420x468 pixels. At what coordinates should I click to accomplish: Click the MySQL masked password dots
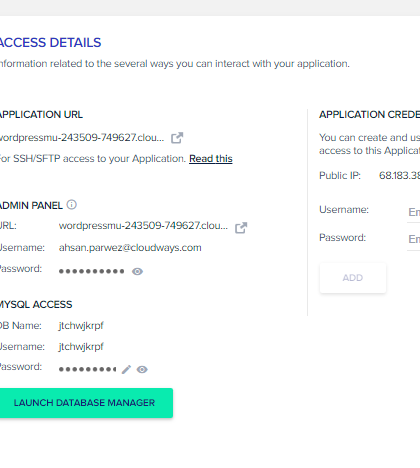coord(87,369)
